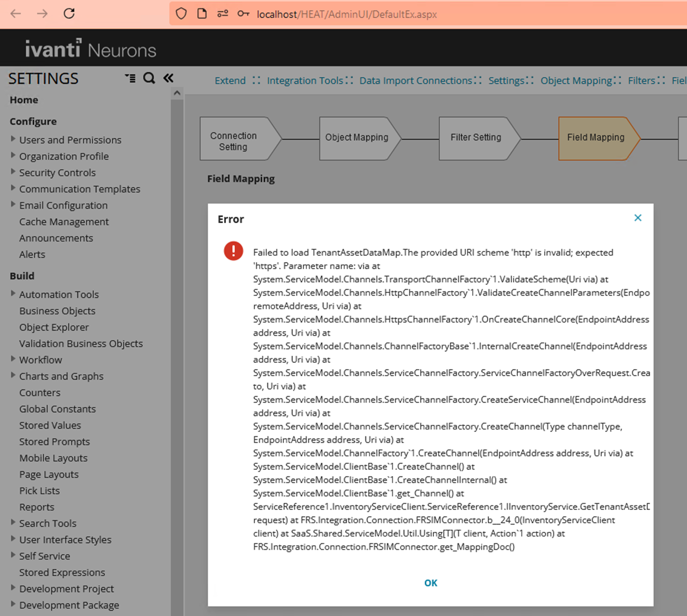
Task: Click the permissions icon in address bar
Action: coord(223,14)
